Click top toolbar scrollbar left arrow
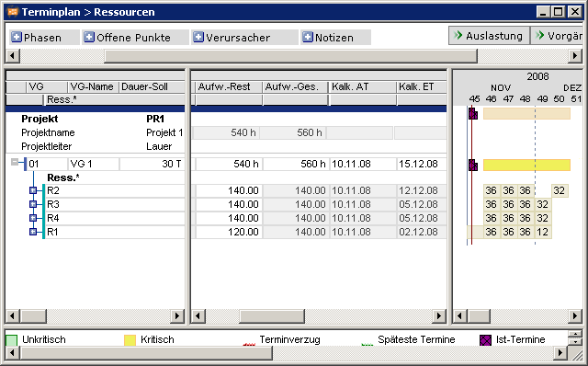 click(x=13, y=56)
